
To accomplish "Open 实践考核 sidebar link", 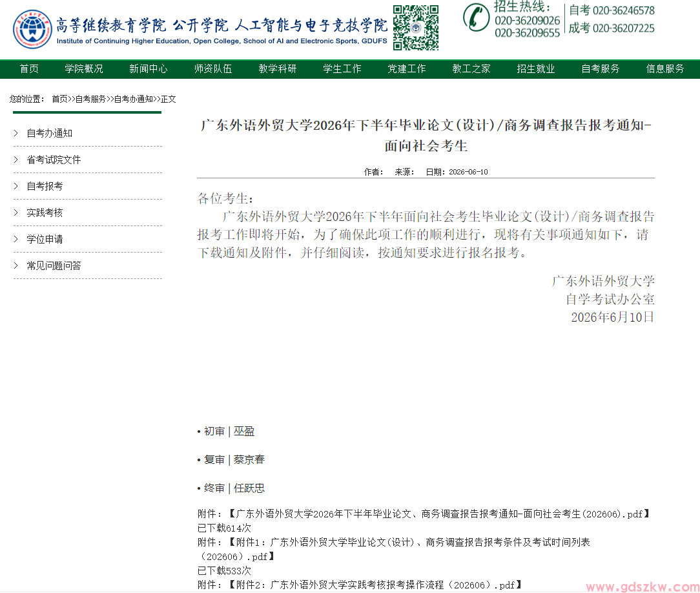I will (45, 213).
